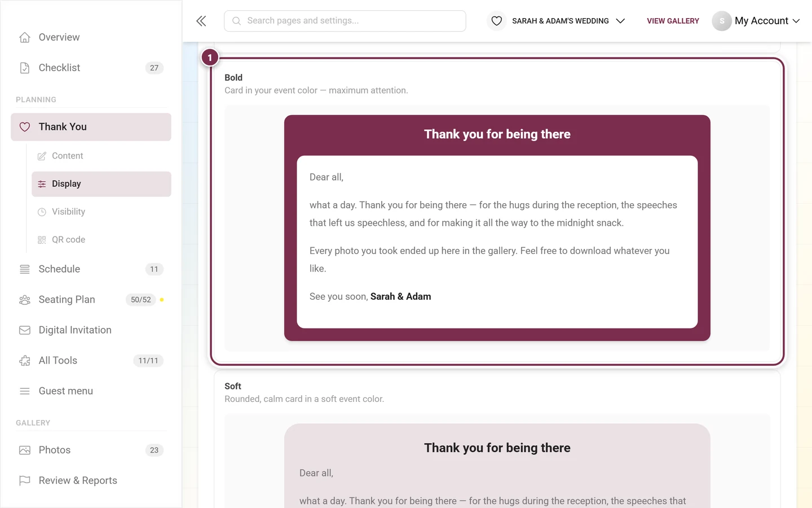Click 'Sarah & Adam' signature in Bold preview
Screen dimensions: 812x508
(x=401, y=297)
